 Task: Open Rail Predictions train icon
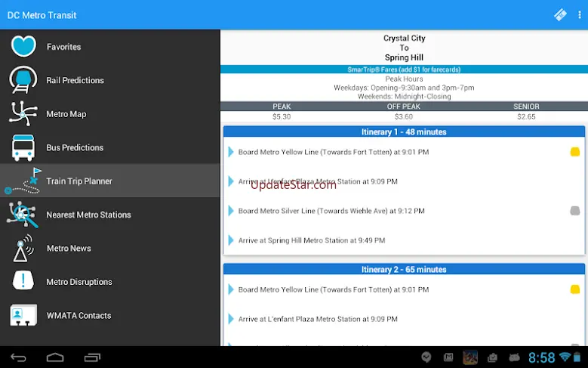click(x=23, y=79)
